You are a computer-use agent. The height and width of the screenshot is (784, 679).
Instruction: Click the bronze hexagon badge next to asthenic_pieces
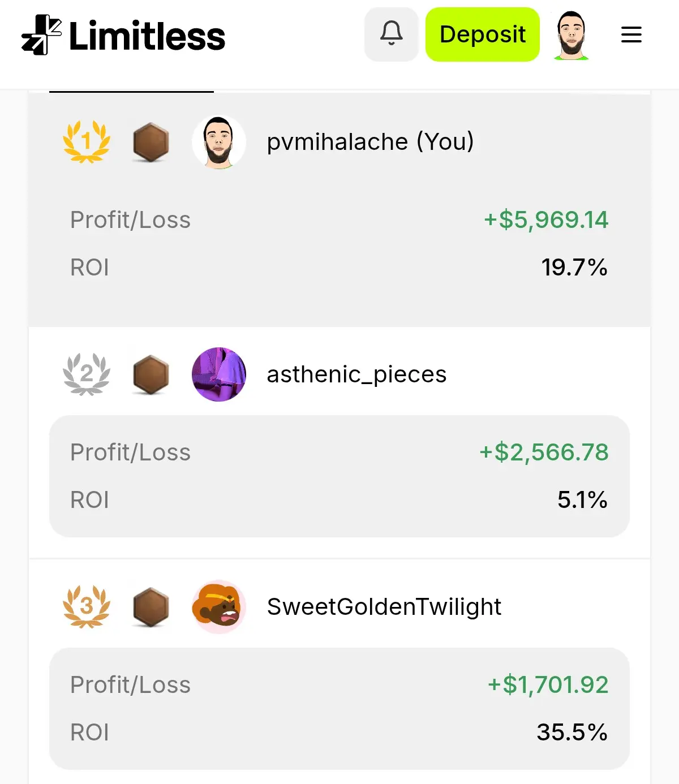pyautogui.click(x=151, y=375)
